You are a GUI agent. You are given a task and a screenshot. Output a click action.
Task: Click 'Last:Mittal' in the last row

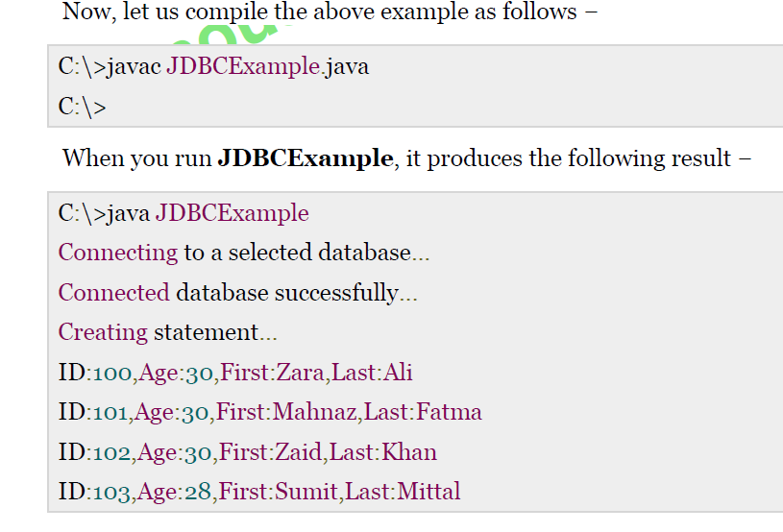tap(403, 493)
